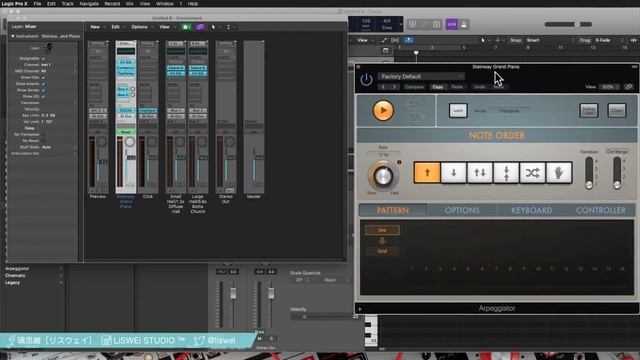Switch to the CONTROLLER tab in Arpeggiator
The image size is (640, 360).
pos(600,210)
